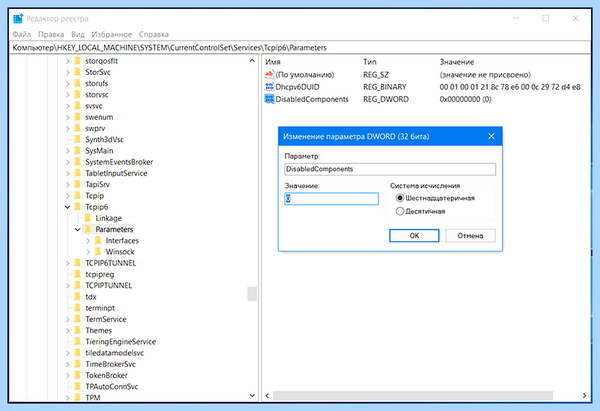Screen dimensions: 600x411
Task: Click the Dhcpv6DUID binary value icon
Action: 269,87
